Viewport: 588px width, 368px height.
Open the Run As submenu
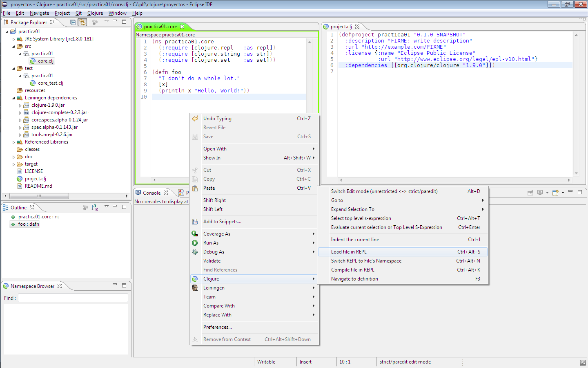coord(254,243)
